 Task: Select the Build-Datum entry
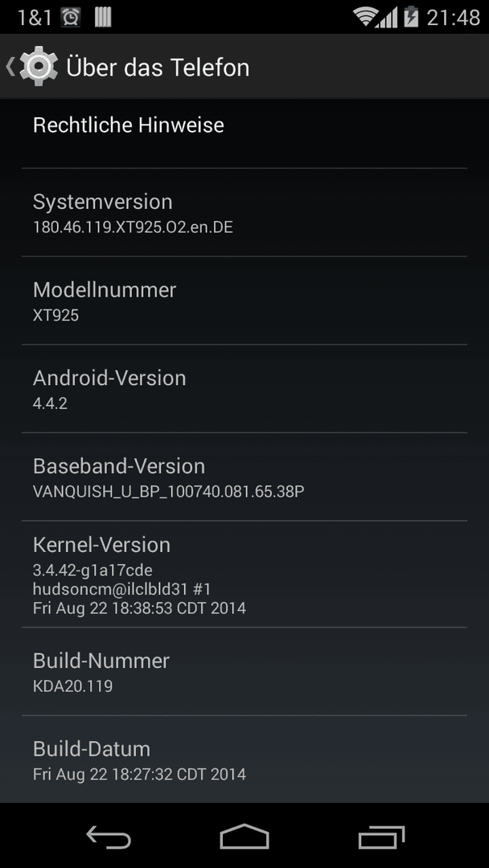pyautogui.click(x=244, y=759)
